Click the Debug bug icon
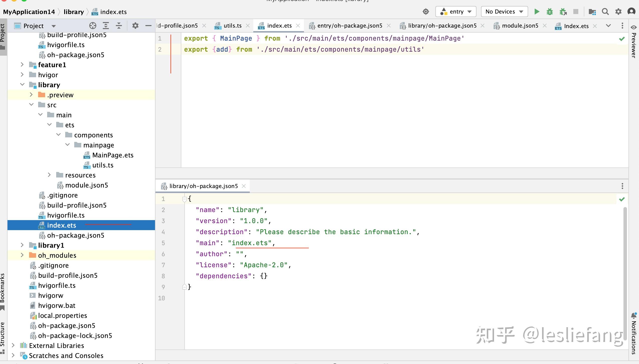 pos(550,12)
